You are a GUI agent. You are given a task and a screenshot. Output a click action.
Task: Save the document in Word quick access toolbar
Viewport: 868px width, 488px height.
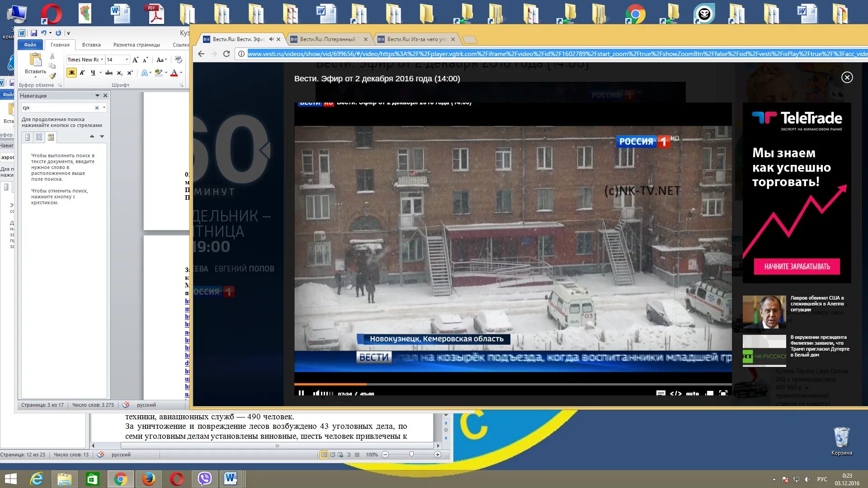(x=34, y=33)
